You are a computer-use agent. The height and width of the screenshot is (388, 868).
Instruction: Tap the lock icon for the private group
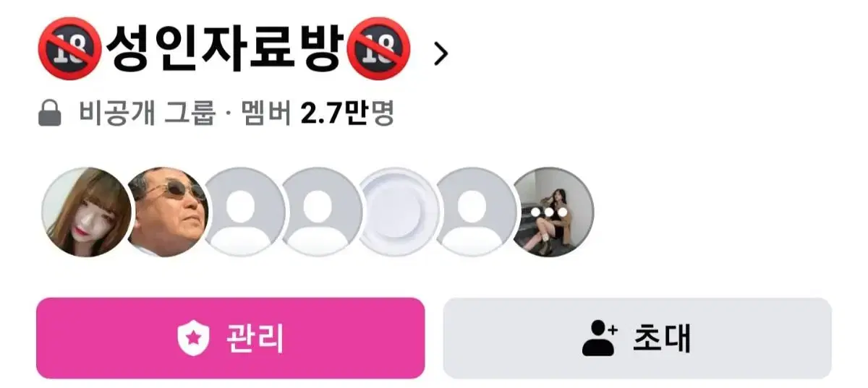click(x=49, y=113)
